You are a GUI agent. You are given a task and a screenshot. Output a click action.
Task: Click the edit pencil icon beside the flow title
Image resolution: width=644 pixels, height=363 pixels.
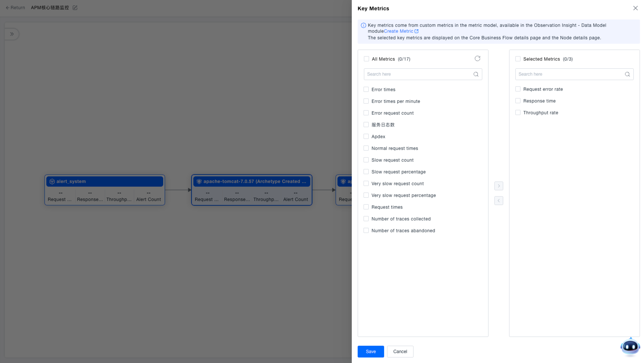pyautogui.click(x=75, y=8)
